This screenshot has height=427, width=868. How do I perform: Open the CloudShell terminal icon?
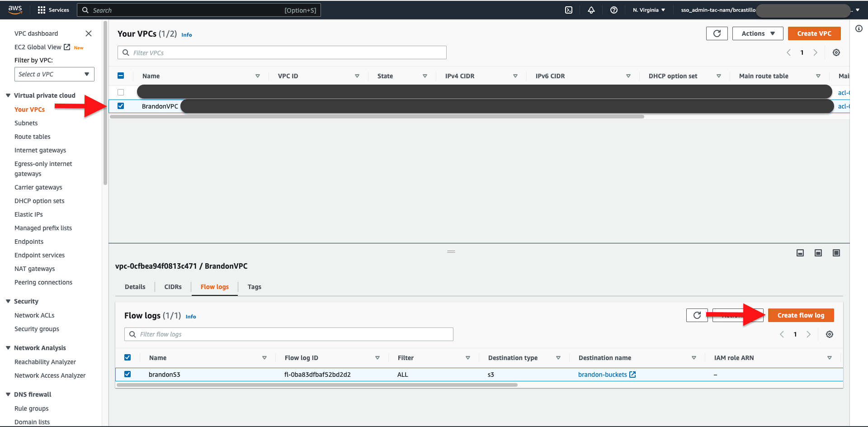(x=569, y=9)
